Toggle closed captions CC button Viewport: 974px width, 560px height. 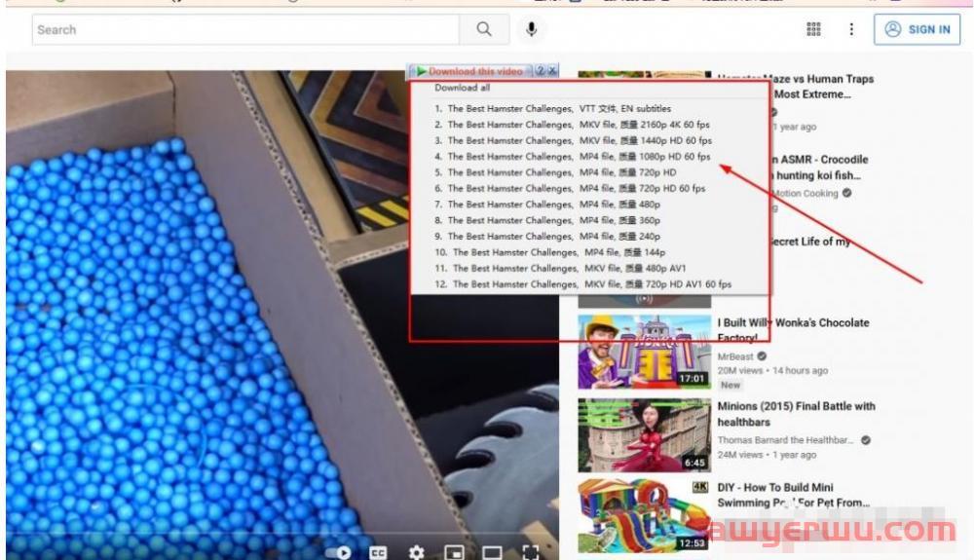tap(378, 552)
